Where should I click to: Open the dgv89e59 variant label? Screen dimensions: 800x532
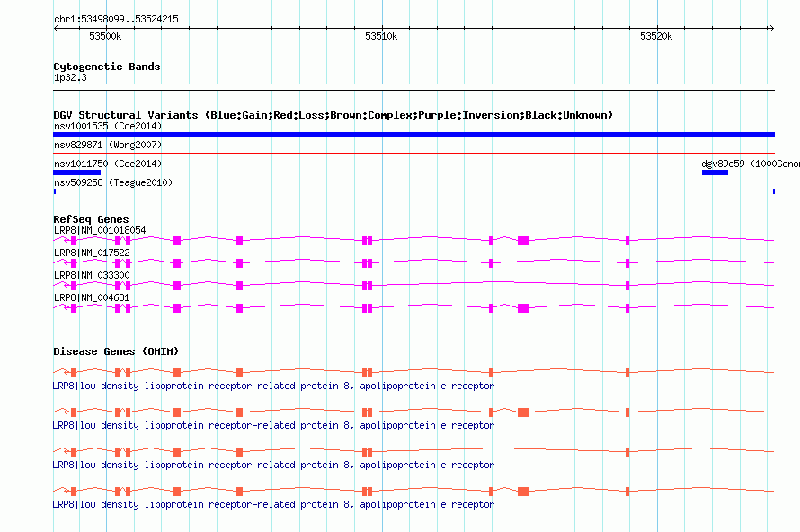click(751, 164)
